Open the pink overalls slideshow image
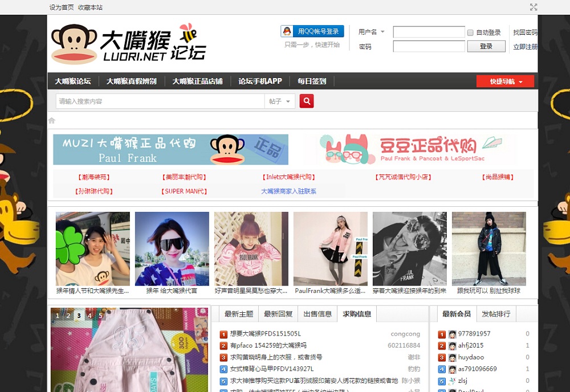The image size is (570, 392). click(129, 350)
